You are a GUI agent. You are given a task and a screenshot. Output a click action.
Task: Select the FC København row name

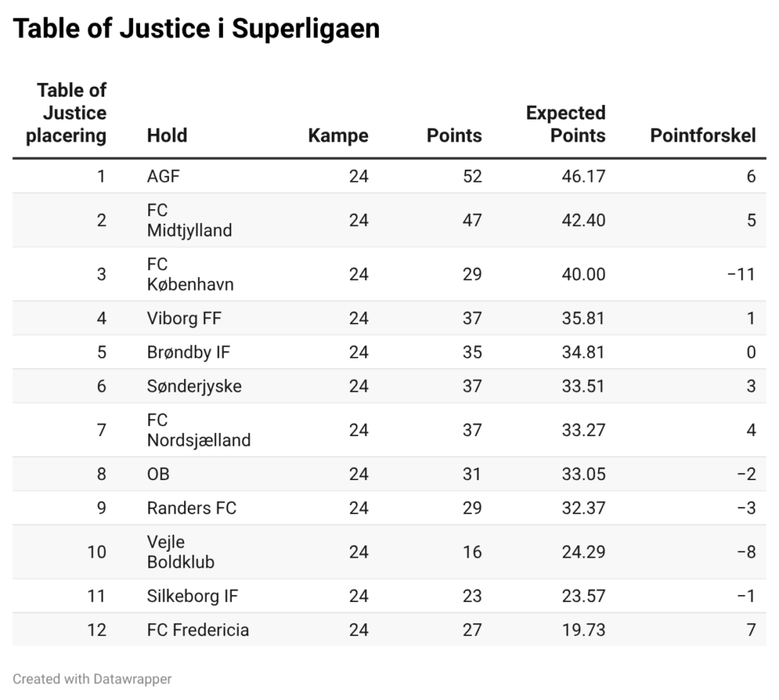pyautogui.click(x=190, y=274)
